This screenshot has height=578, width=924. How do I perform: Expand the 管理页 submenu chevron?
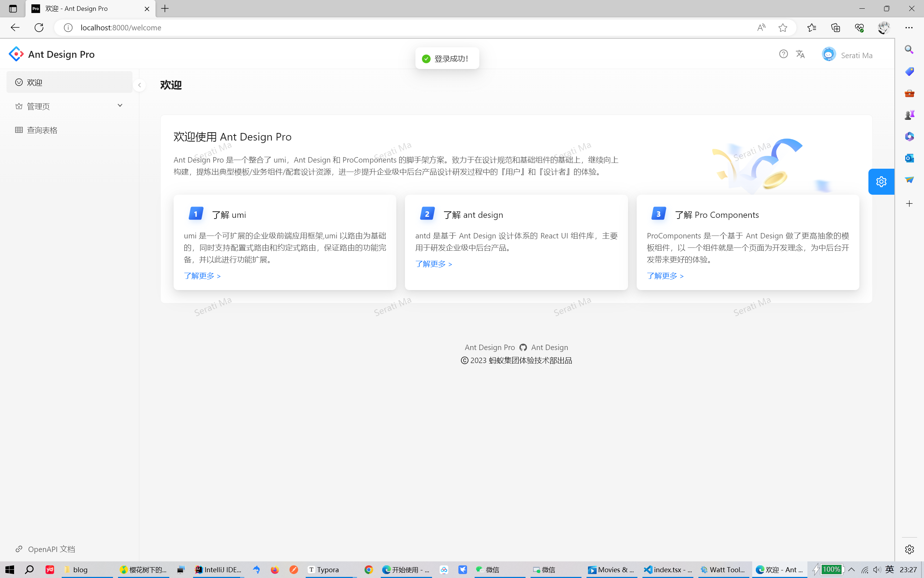(120, 105)
